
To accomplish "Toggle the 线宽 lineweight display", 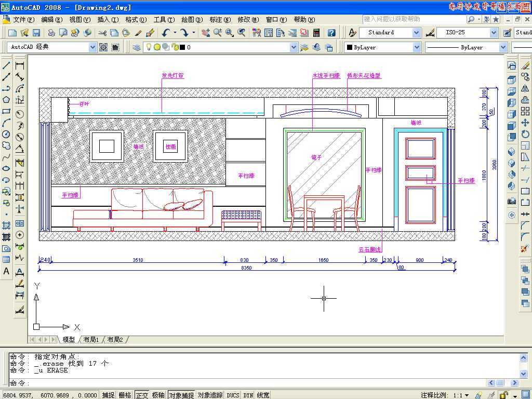I will [x=263, y=395].
